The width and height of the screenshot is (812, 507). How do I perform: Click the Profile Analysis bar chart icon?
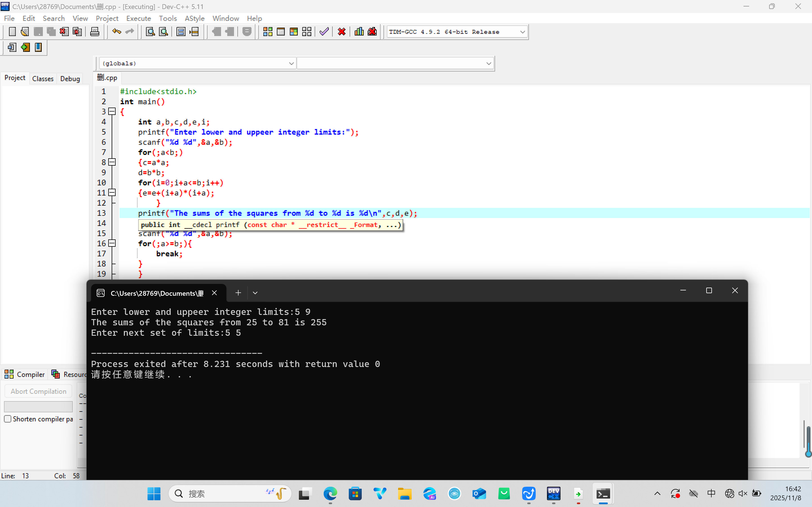tap(359, 32)
